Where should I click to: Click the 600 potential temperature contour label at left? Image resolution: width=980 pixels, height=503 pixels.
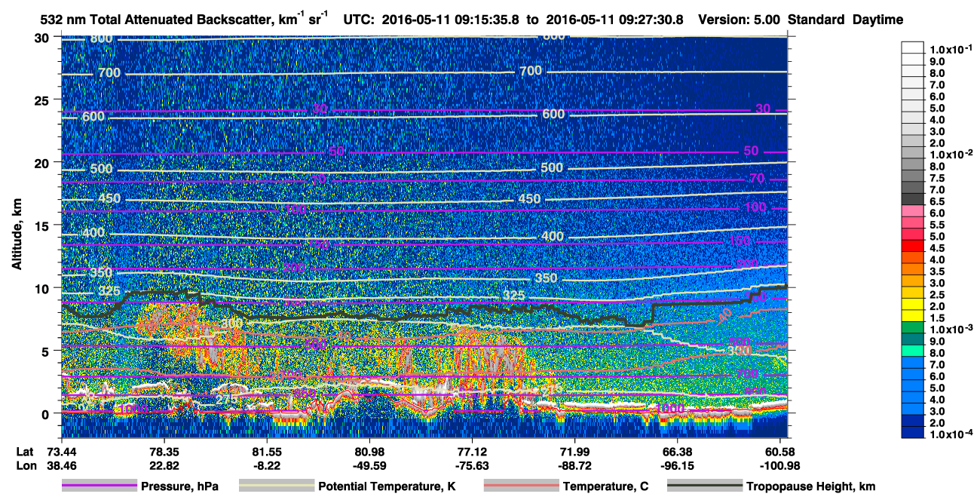[x=93, y=116]
